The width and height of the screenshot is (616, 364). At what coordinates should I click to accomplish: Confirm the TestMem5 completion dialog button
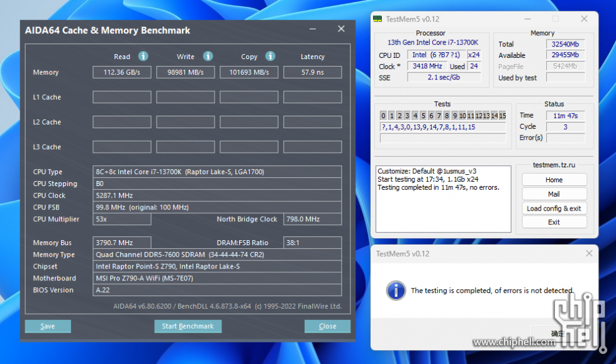click(557, 333)
